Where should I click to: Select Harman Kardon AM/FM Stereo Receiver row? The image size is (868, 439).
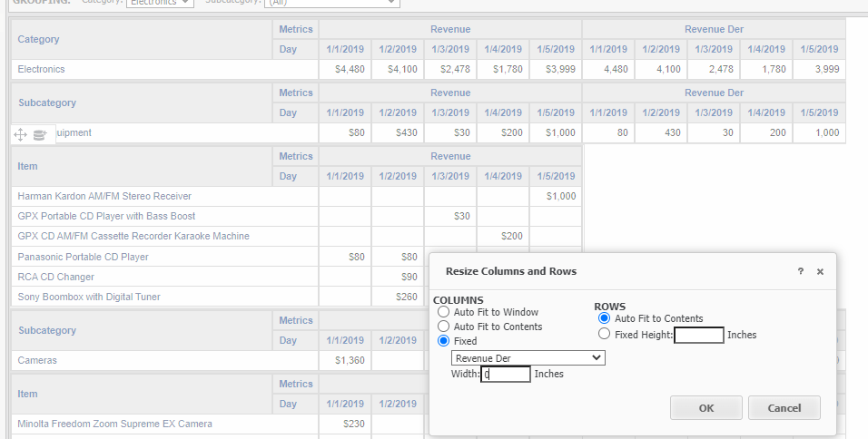pos(104,196)
